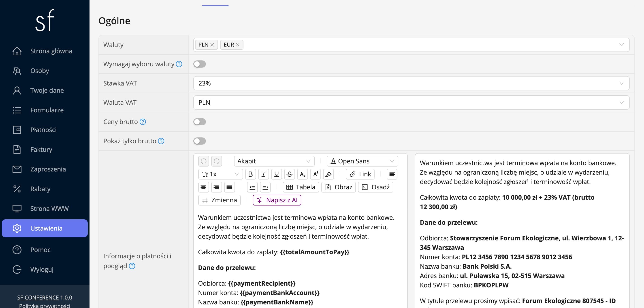Toggle bold formatting in the editor

[250, 174]
